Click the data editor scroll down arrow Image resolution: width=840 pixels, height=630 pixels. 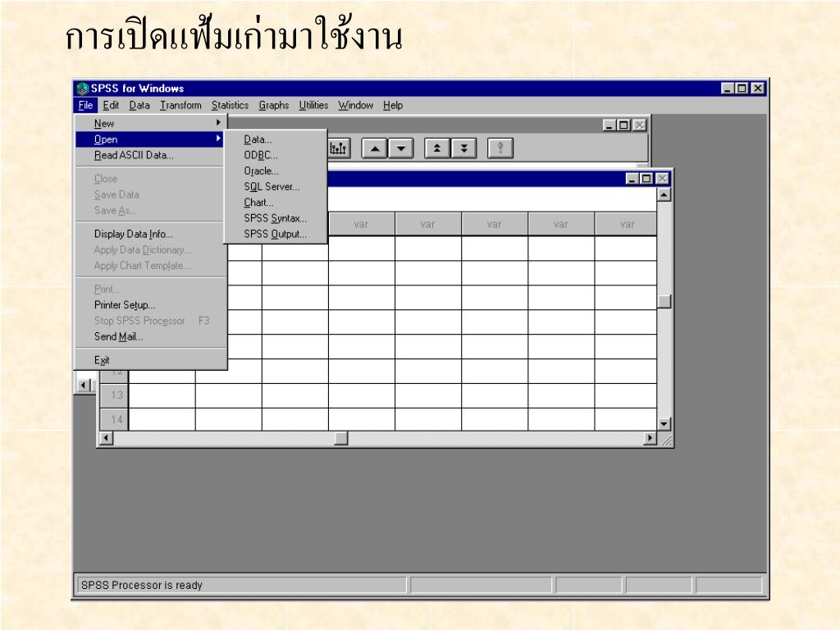[x=664, y=424]
